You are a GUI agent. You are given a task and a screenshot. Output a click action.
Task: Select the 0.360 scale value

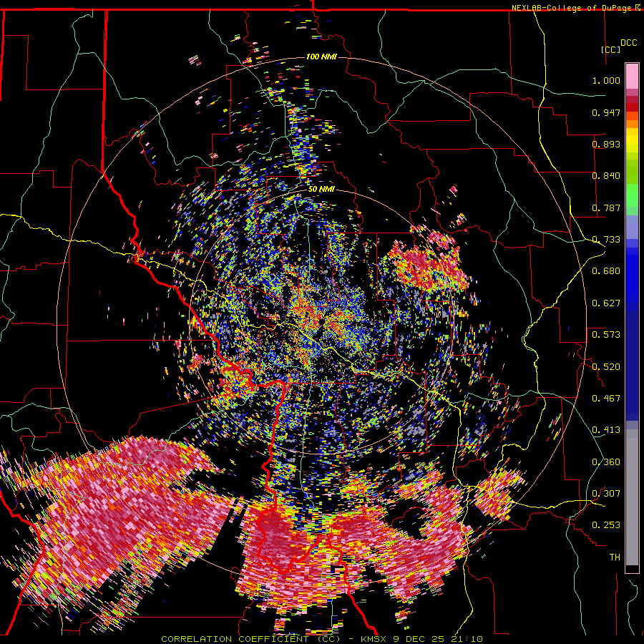click(x=606, y=462)
